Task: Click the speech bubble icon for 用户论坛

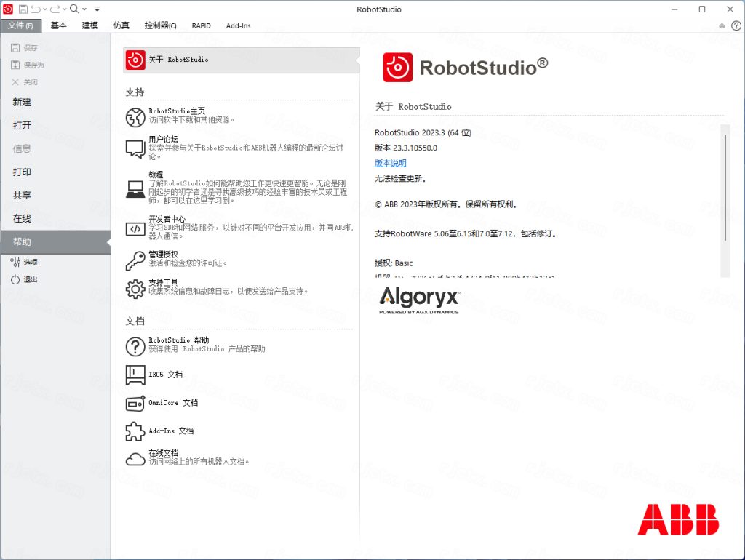Action: [x=135, y=149]
